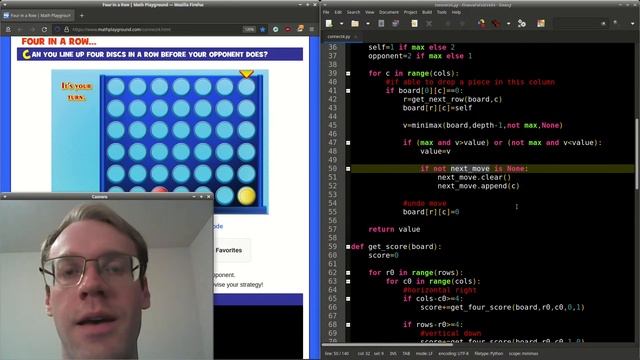This screenshot has width=640, height=360.
Task: Open the View menu in Geany
Action: (x=369, y=12)
